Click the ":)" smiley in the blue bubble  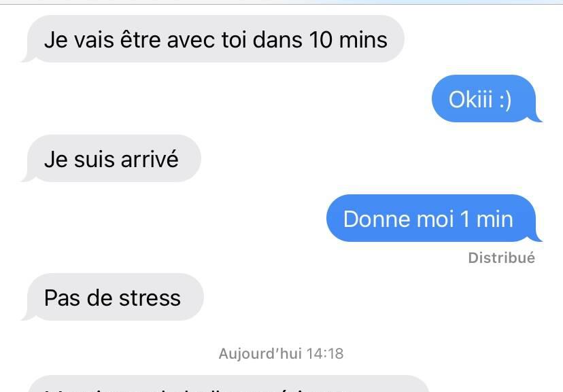click(x=505, y=100)
